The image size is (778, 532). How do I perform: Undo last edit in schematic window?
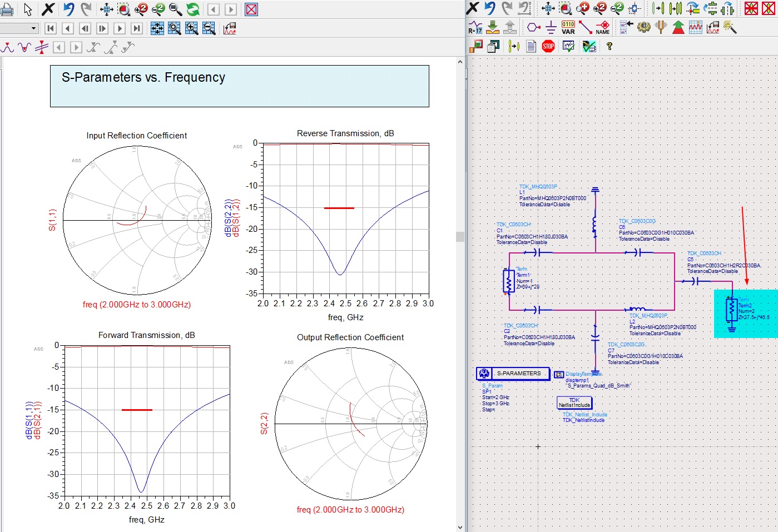coord(489,8)
